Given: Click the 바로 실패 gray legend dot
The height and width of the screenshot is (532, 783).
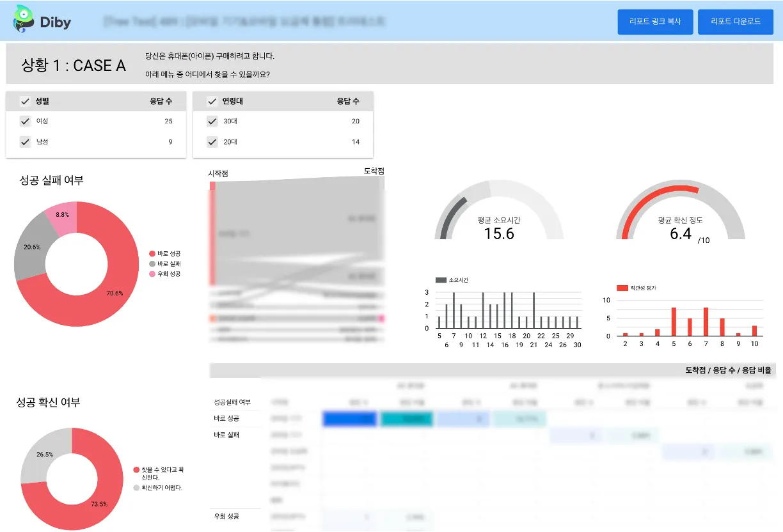Looking at the screenshot, I should click(x=152, y=264).
